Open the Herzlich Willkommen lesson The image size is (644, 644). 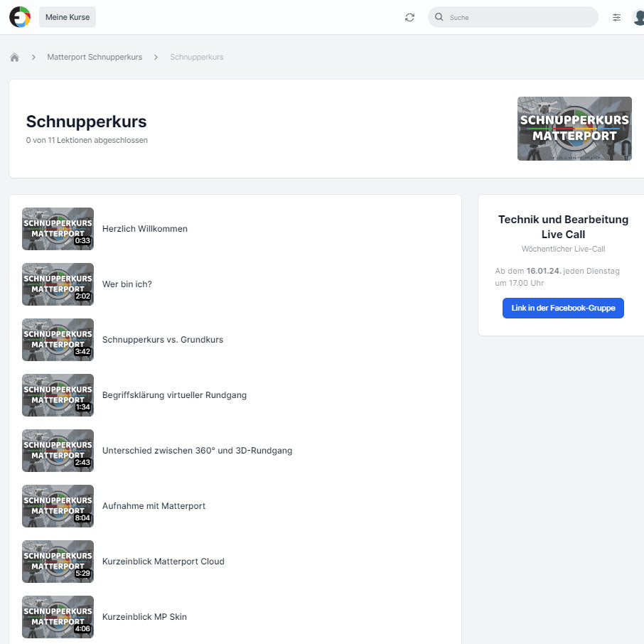(x=145, y=229)
